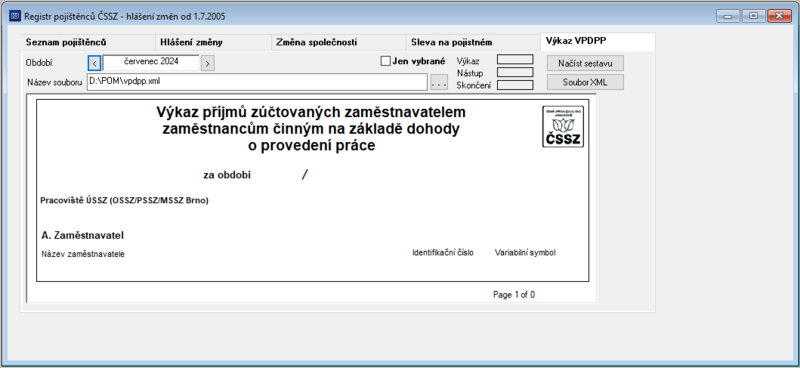This screenshot has width=800, height=368.
Task: Open the Změna společnosti tab
Action: click(x=338, y=42)
